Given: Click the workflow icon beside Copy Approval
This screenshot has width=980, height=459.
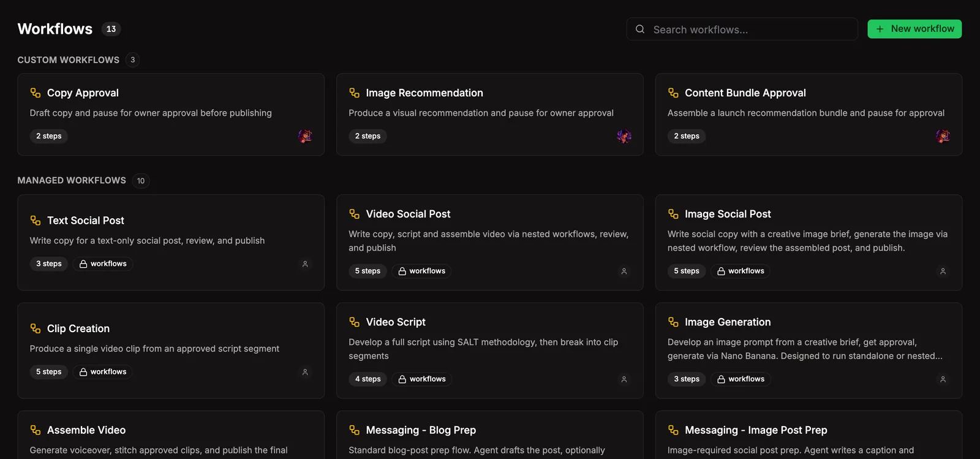Looking at the screenshot, I should click(x=36, y=93).
